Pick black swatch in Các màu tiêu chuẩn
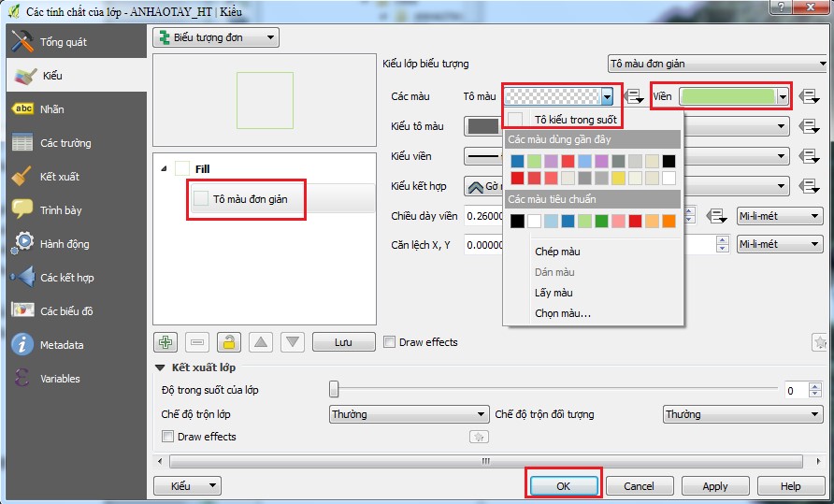This screenshot has height=504, width=834. (x=518, y=221)
